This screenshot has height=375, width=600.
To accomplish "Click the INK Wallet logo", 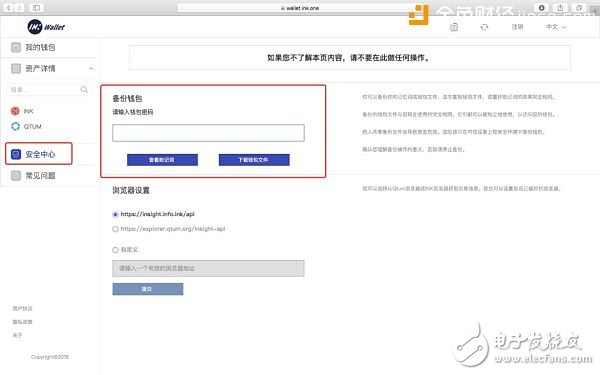I will [x=46, y=27].
